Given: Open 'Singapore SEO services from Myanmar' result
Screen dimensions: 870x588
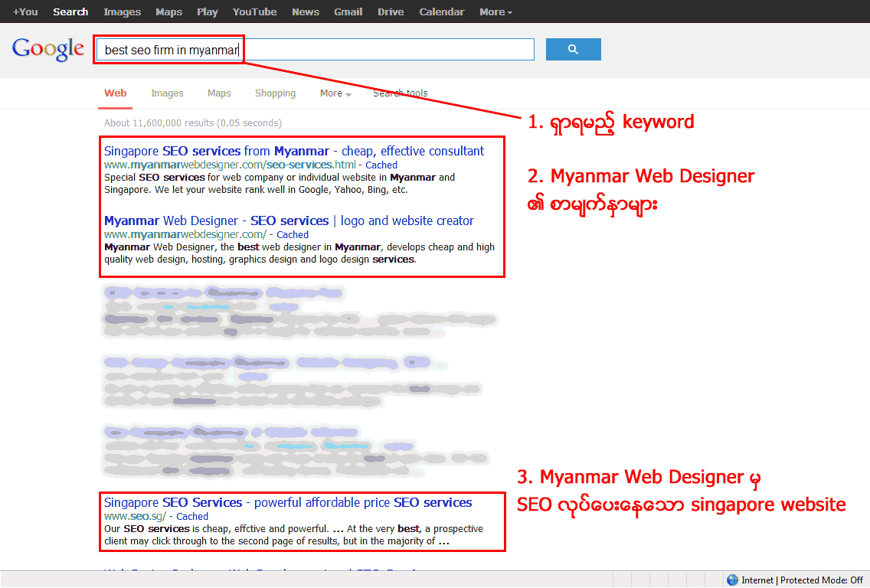Looking at the screenshot, I should (x=294, y=151).
